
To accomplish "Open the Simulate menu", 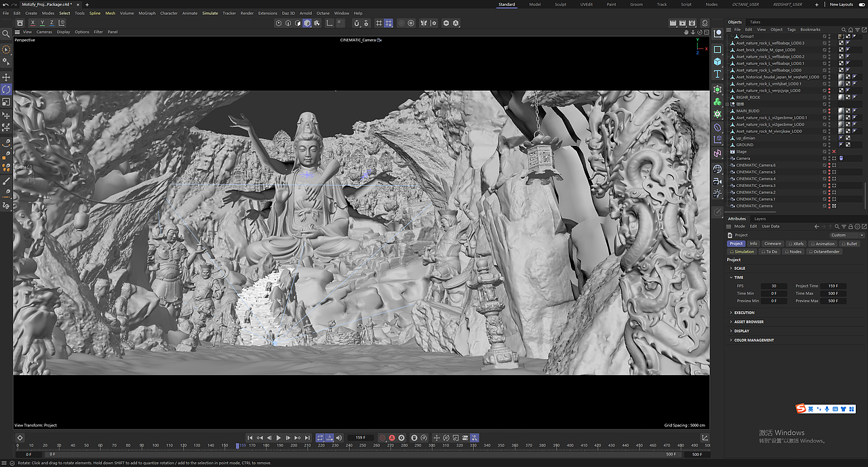I will click(210, 13).
